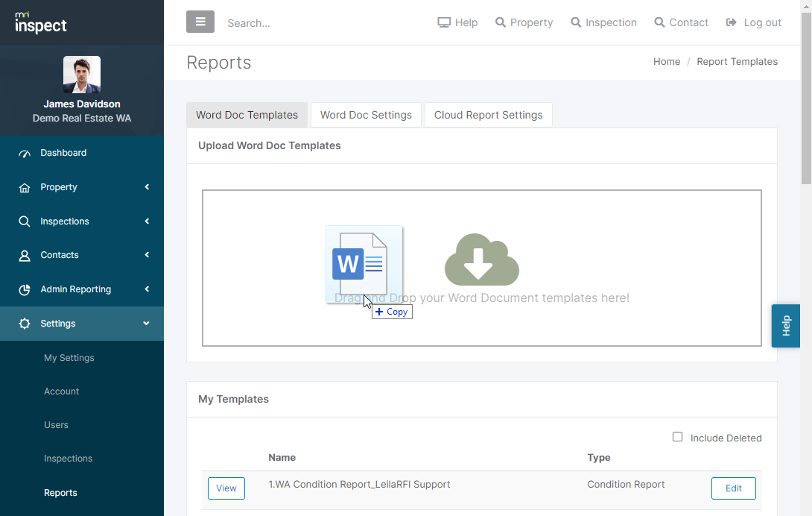Click the cloud download icon in drop zone
Viewport: 812px width, 516px height.
pyautogui.click(x=481, y=259)
